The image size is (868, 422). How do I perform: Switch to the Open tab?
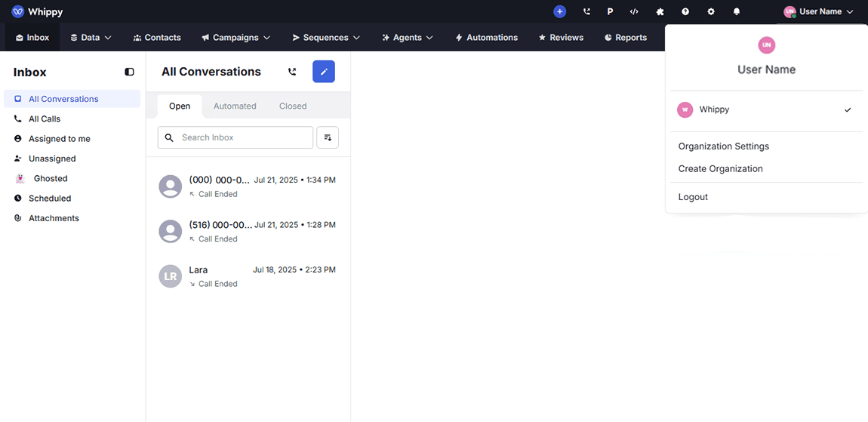(x=180, y=106)
